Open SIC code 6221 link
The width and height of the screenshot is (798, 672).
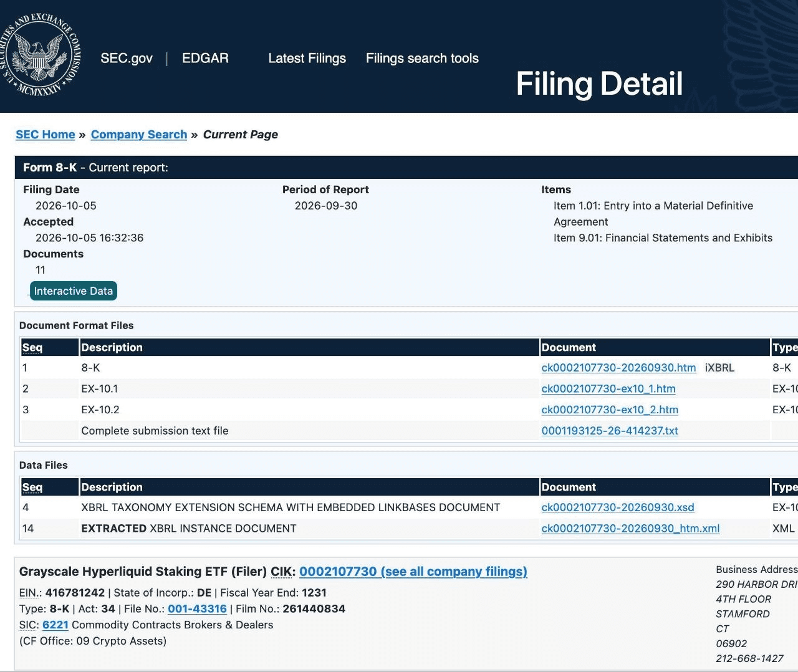pyautogui.click(x=55, y=625)
